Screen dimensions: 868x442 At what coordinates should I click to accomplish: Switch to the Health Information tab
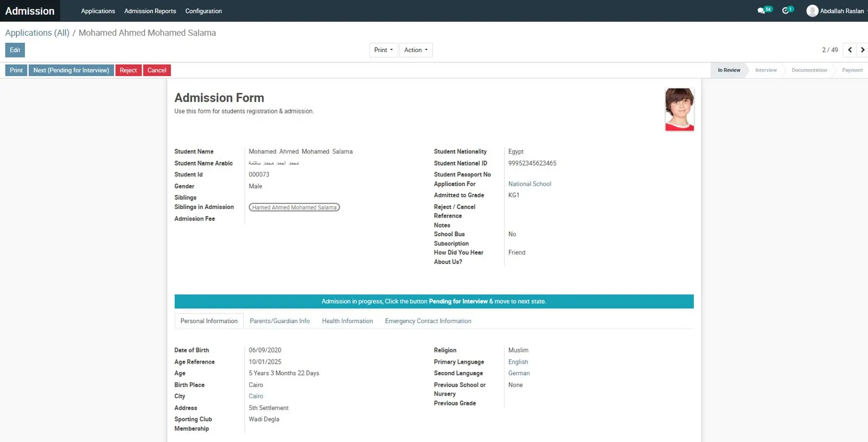347,321
